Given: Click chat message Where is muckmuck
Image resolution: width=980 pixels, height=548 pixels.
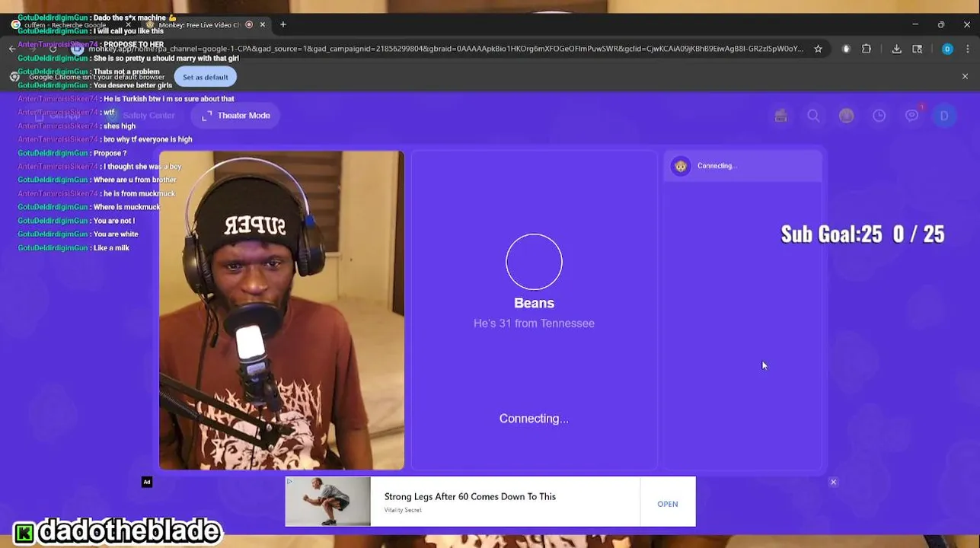Looking at the screenshot, I should click(126, 207).
